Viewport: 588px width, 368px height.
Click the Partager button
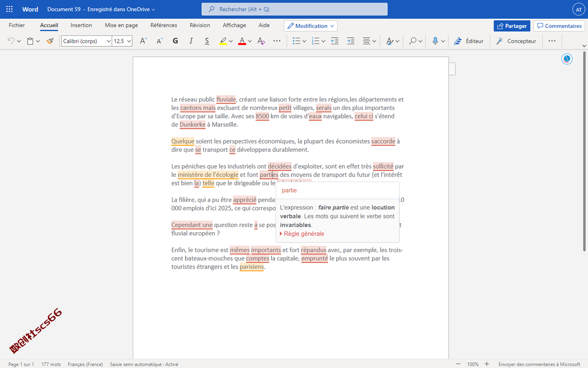pos(512,26)
